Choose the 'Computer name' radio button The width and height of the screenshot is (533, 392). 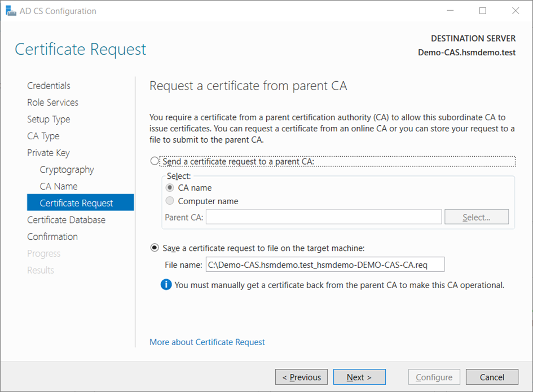[x=170, y=201]
